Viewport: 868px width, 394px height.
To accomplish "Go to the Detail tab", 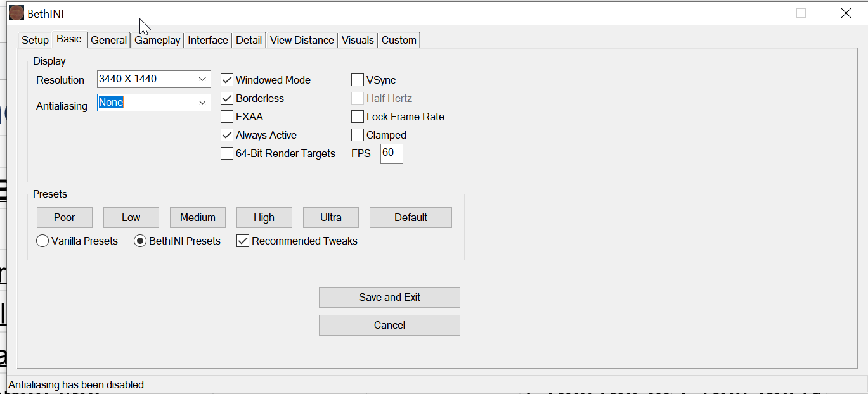I will tap(249, 40).
